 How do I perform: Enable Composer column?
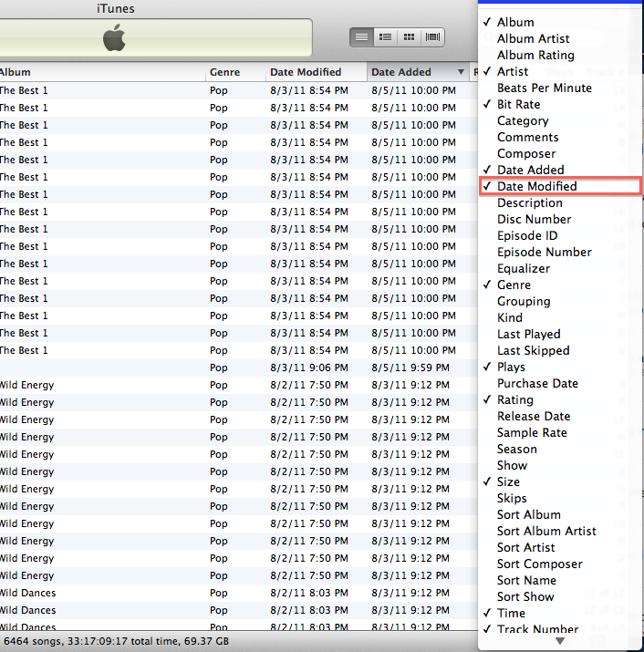coord(559,153)
